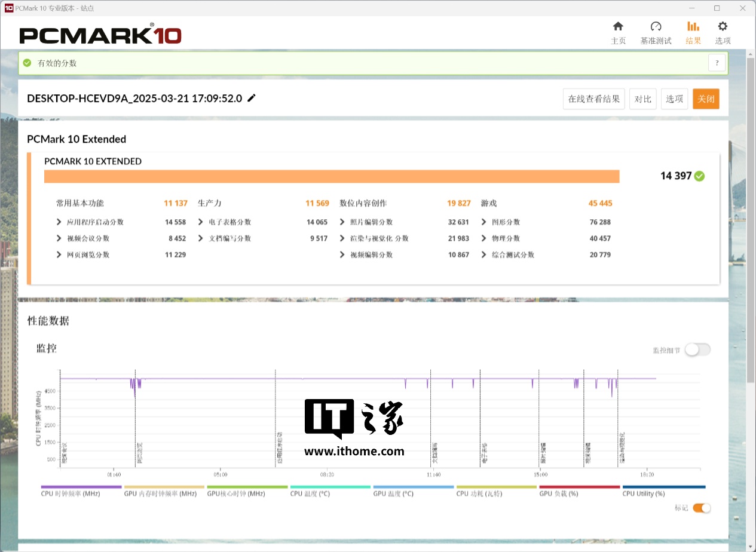Image resolution: width=756 pixels, height=552 pixels.
Task: Expand the photo editing score (照片编辑分数) row
Action: [x=342, y=222]
